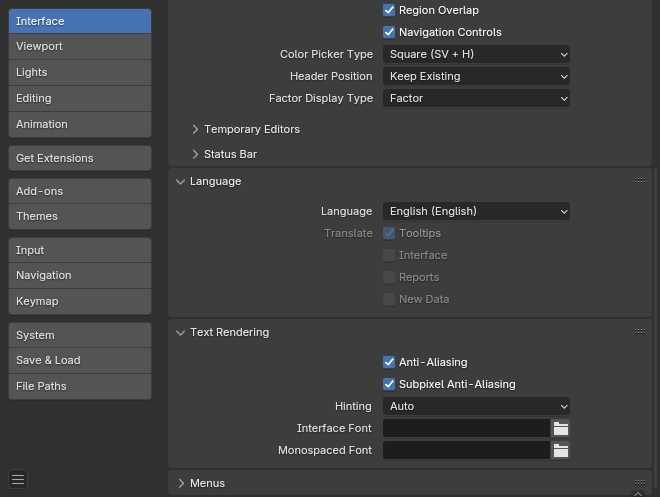Image resolution: width=660 pixels, height=497 pixels.
Task: Open Color Picker Type dropdown
Action: [476, 54]
